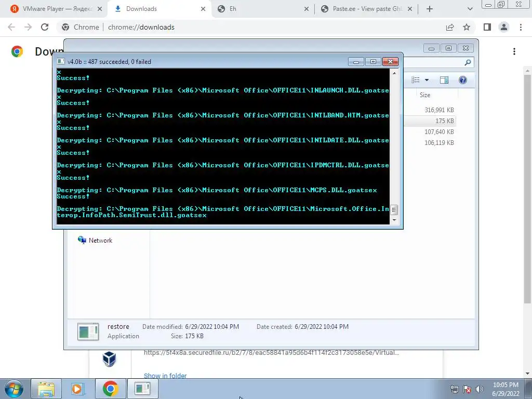Close the Paste.ee tab
Viewport: 532px width, 399px height.
(x=410, y=9)
